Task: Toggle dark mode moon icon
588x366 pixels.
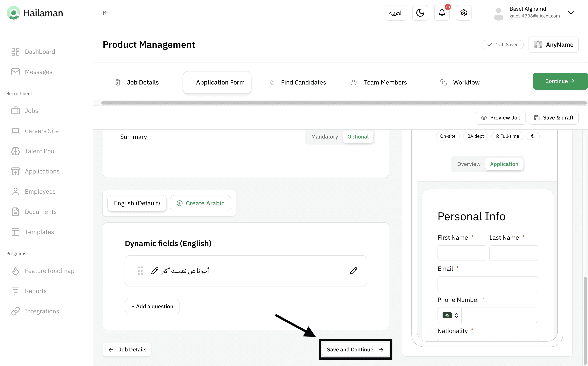Action: click(420, 13)
